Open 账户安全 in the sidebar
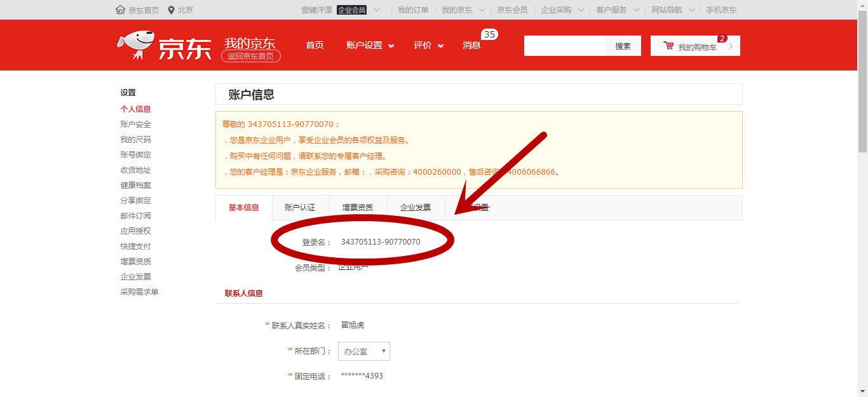The width and height of the screenshot is (868, 397). [135, 124]
